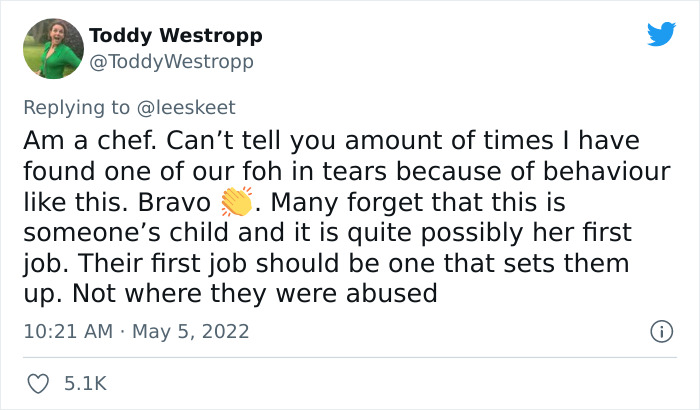Open the Toddy Westropp display name
700x410 pixels.
tap(175, 36)
